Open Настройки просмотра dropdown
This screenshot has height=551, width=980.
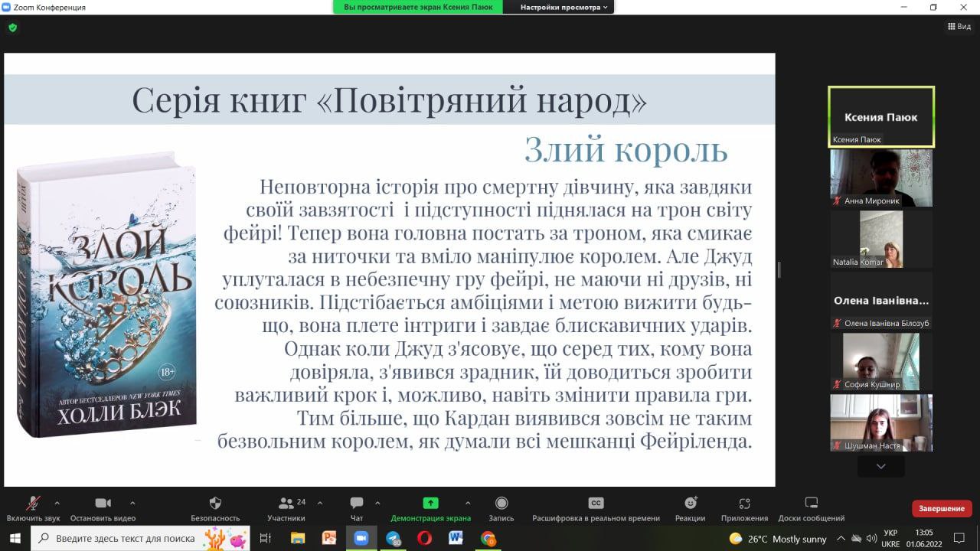pos(563,7)
